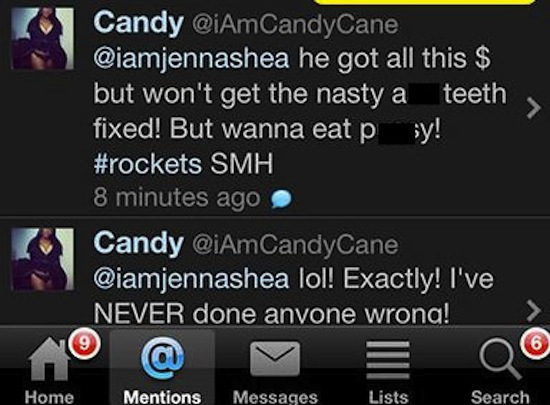Open Messages envelope icon

click(275, 358)
